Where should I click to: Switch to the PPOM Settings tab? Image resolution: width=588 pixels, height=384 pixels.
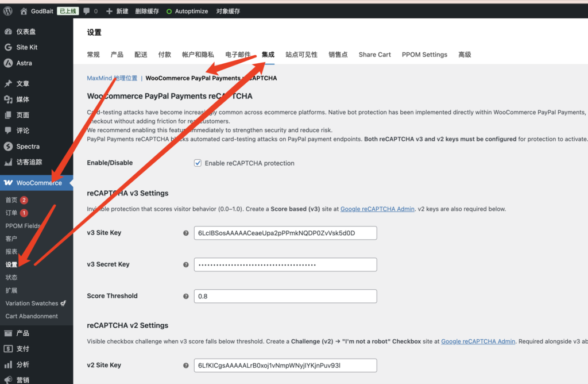pos(424,55)
